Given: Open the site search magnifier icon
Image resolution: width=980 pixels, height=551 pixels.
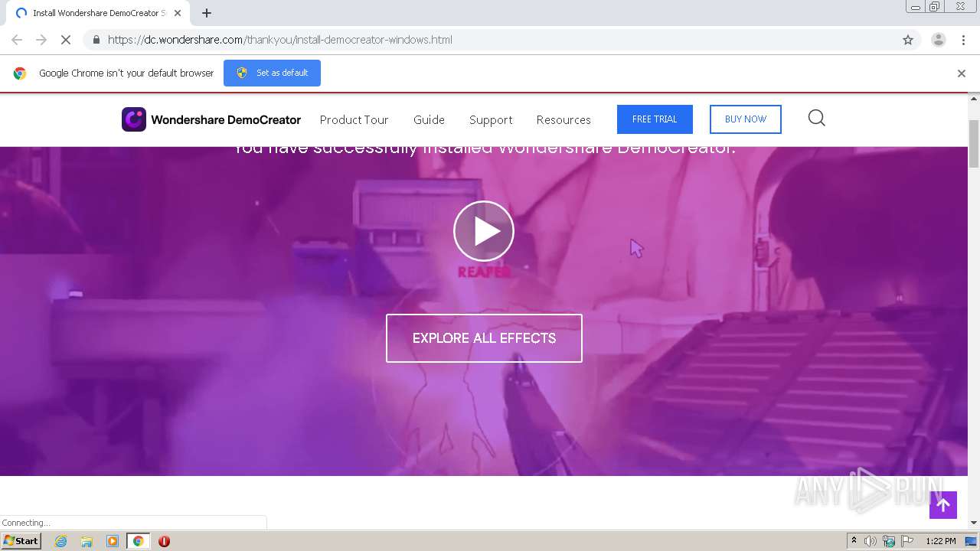Looking at the screenshot, I should click(816, 118).
